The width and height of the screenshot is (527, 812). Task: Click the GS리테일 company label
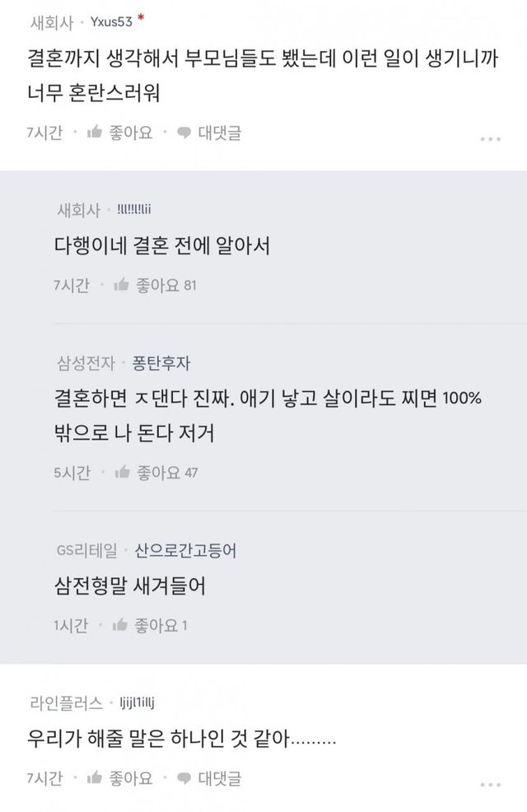point(86,551)
